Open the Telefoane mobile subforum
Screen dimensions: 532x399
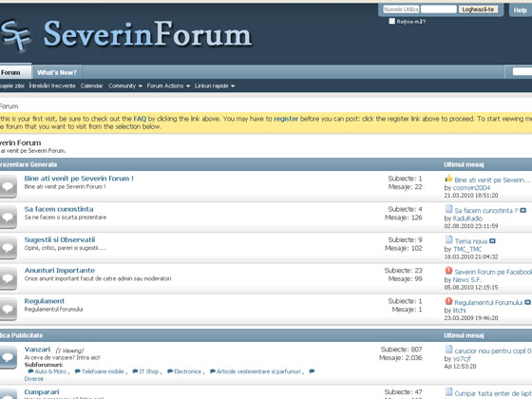pyautogui.click(x=103, y=371)
